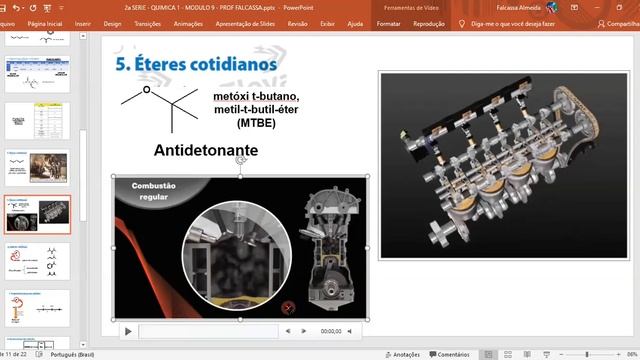Open the Animações tab
Viewport: 640px width, 360px height.
coord(188,24)
